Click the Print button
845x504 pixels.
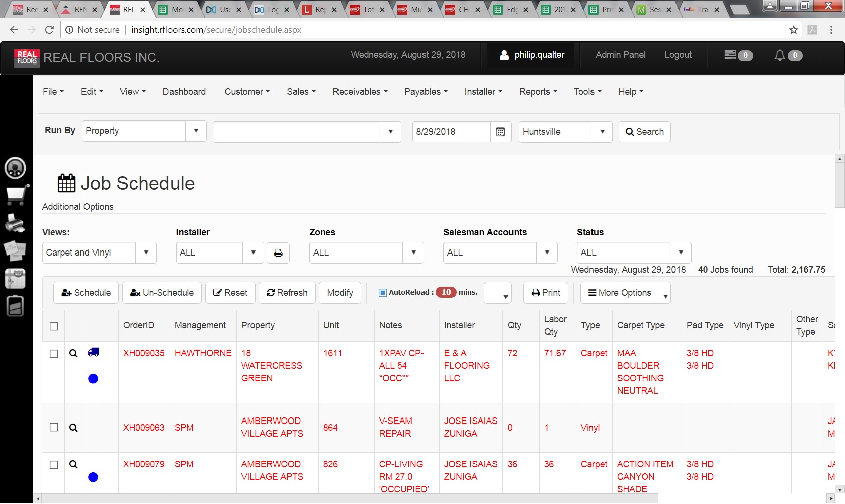tap(546, 293)
